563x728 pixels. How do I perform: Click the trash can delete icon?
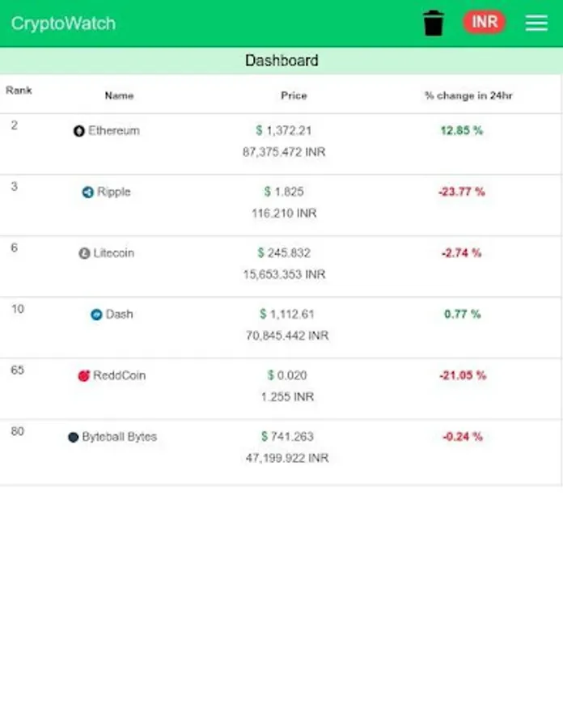click(434, 23)
